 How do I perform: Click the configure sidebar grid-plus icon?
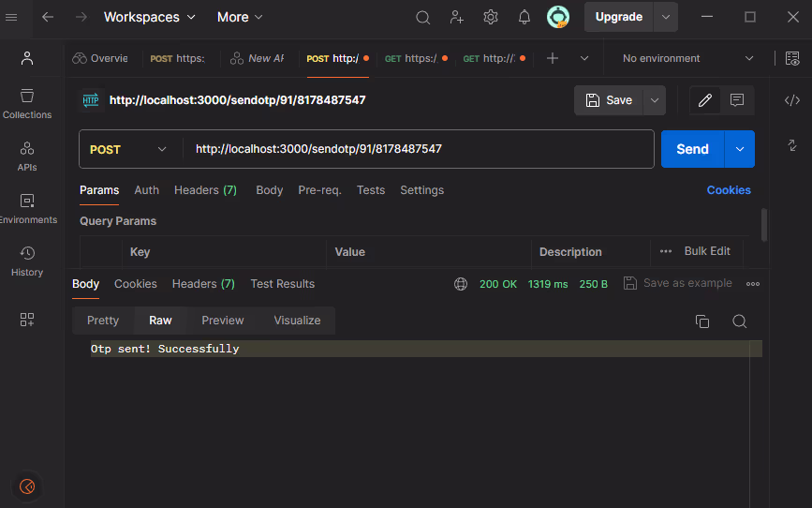27,320
